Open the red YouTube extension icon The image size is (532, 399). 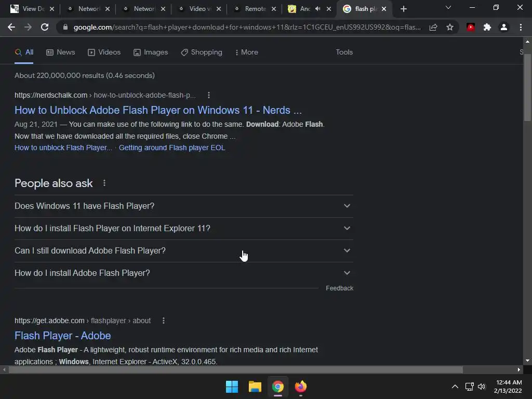[471, 27]
